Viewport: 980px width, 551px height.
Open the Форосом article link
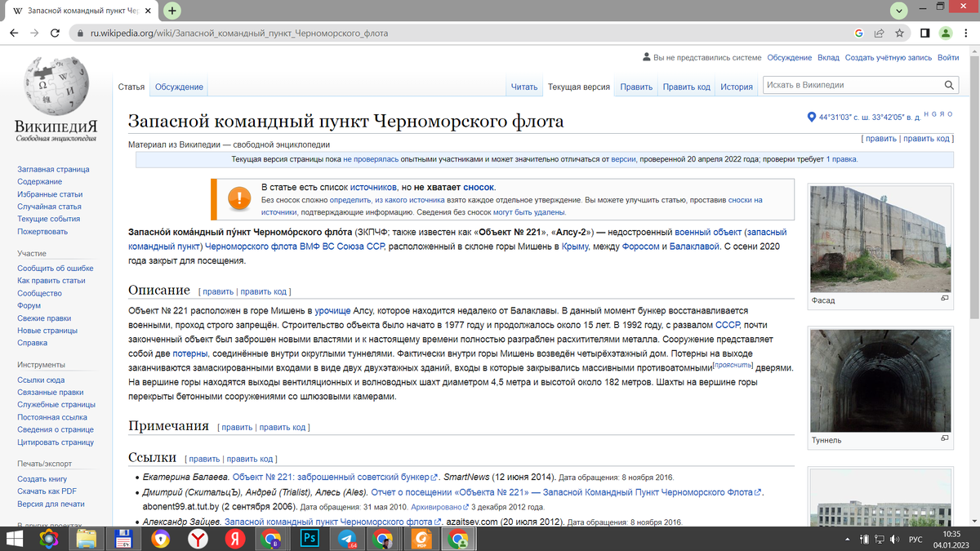click(640, 246)
